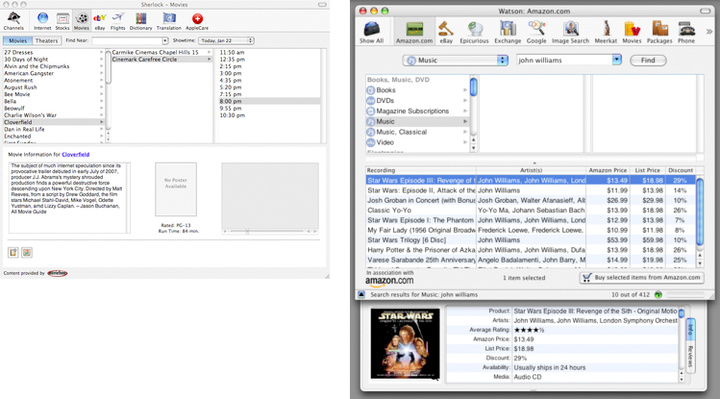Select Star Wars Trilogy 6 Disc row
The width and height of the screenshot is (720, 399).
click(x=530, y=240)
